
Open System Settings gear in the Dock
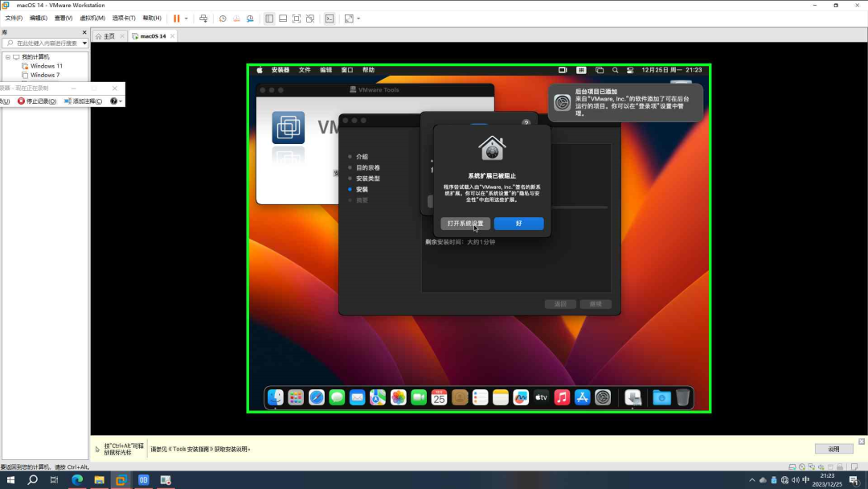(603, 397)
